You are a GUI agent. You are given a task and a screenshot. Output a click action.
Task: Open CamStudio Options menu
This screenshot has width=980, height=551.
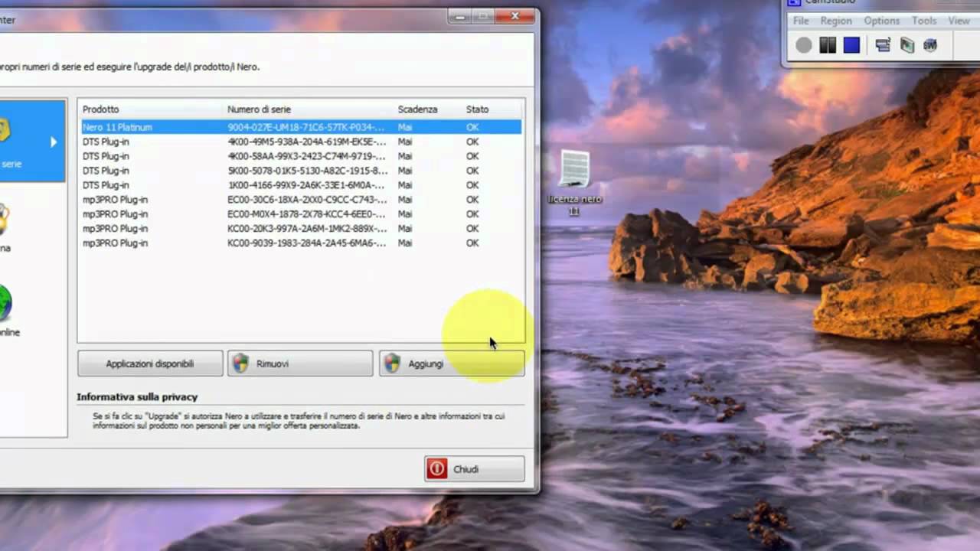point(882,21)
